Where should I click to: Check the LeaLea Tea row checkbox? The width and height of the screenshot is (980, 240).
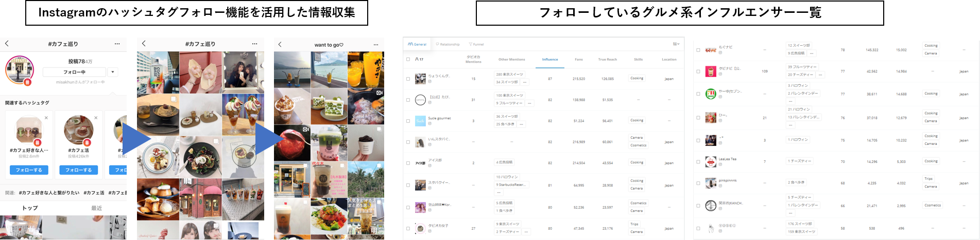pos(698,162)
